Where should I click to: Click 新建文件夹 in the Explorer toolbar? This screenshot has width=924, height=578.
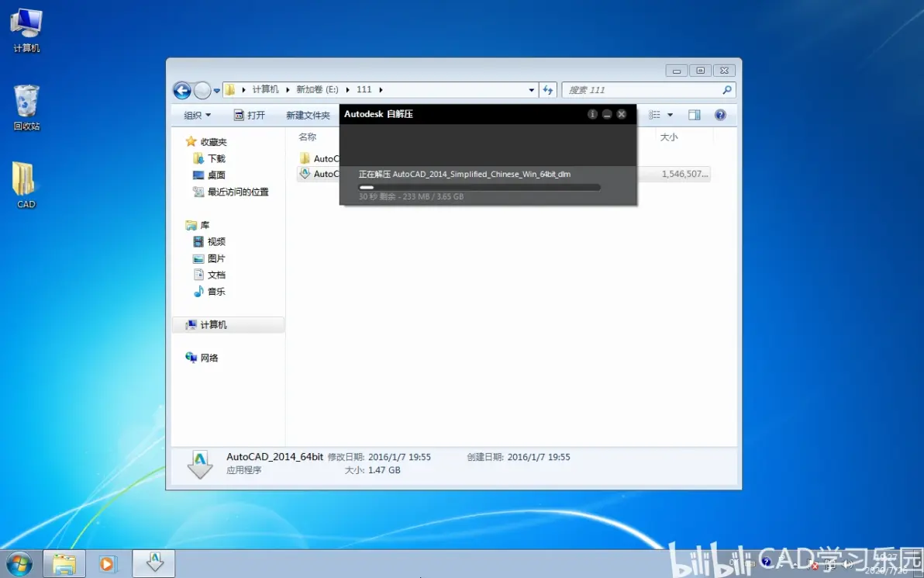tap(309, 115)
